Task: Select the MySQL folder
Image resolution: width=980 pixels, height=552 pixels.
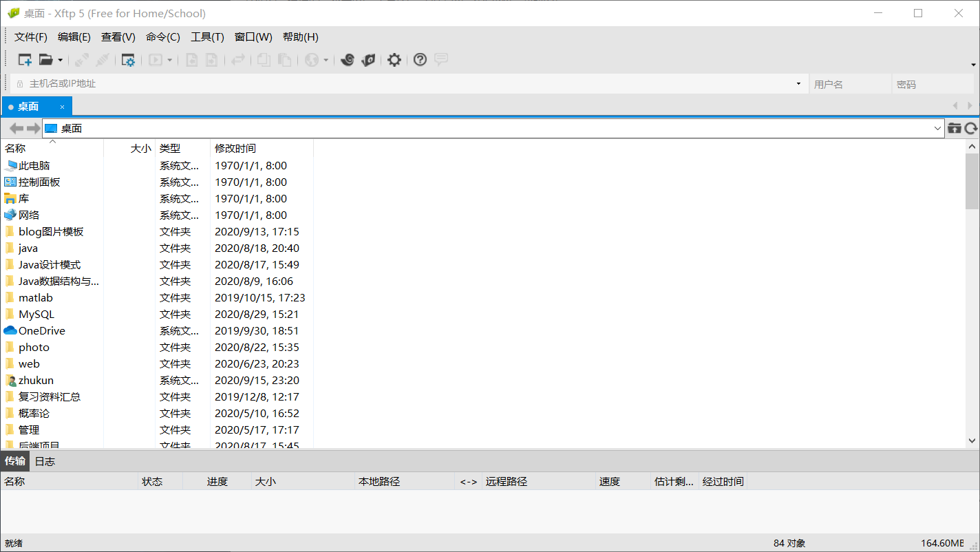Action: [x=36, y=315]
